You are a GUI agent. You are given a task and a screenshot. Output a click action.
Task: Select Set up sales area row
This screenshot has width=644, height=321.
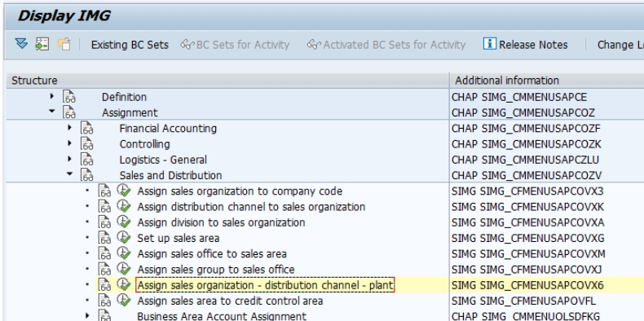point(179,238)
